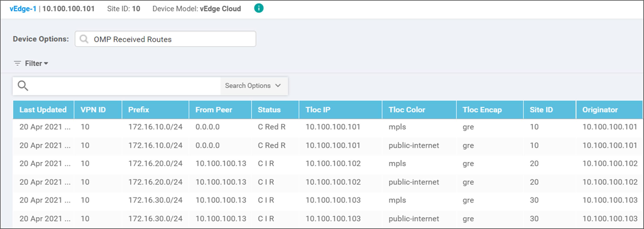Viewport: 644px width, 229px height.
Task: Click the magnifier icon in Device Options field
Action: point(84,39)
